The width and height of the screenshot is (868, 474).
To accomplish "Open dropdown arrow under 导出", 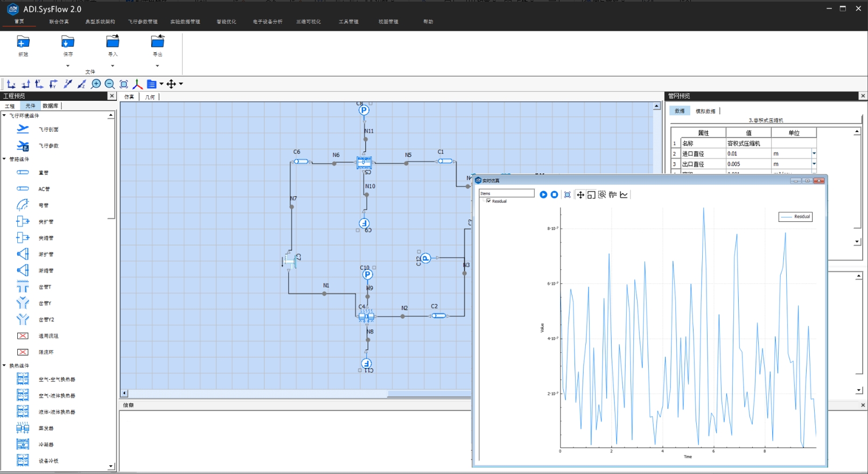I will [158, 66].
